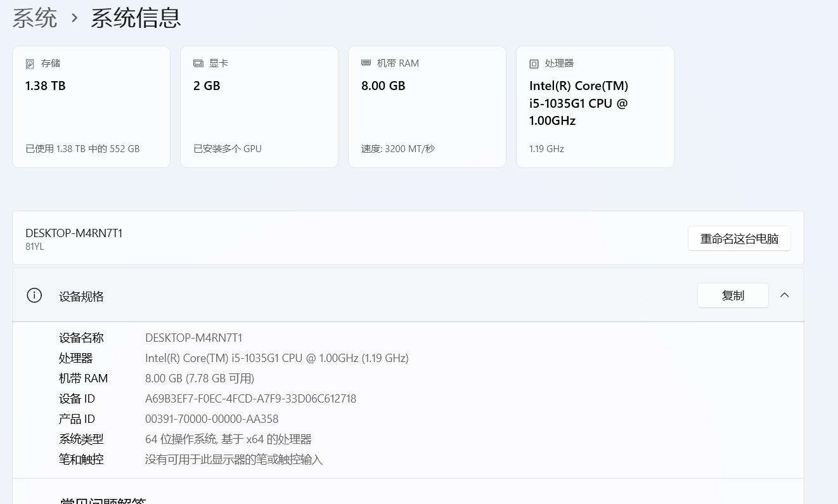The height and width of the screenshot is (504, 838).
Task: Click the 设备 ID label
Action: (x=77, y=399)
